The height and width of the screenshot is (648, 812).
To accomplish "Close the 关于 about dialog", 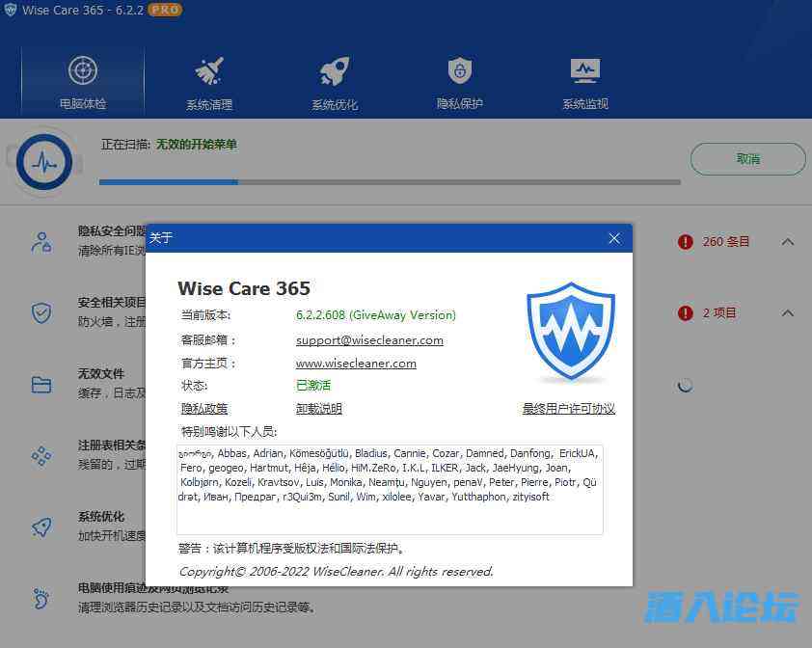I will 614,238.
